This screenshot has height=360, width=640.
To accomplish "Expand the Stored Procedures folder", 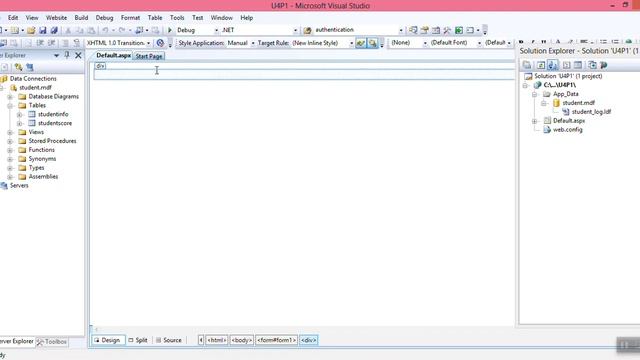I will (x=10, y=141).
